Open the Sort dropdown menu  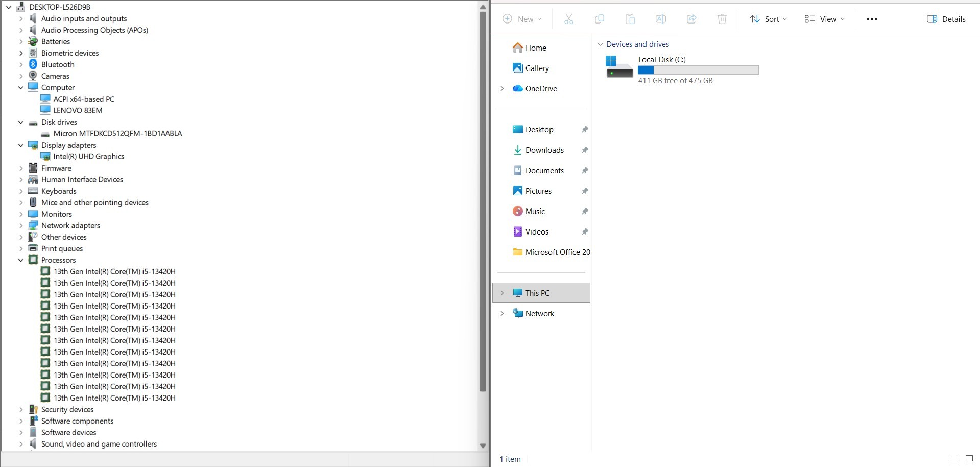(x=768, y=19)
